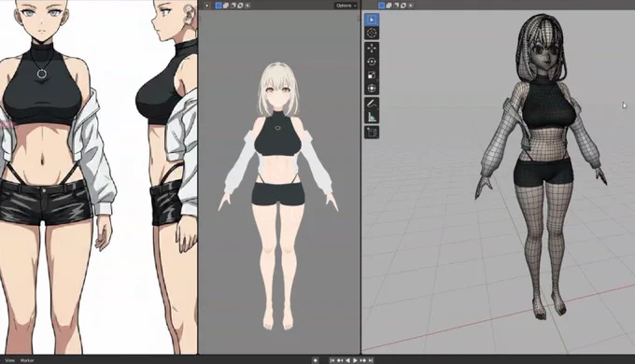This screenshot has width=635, height=364.
Task: Click active tool icon in middle viewport header
Action: tap(207, 6)
